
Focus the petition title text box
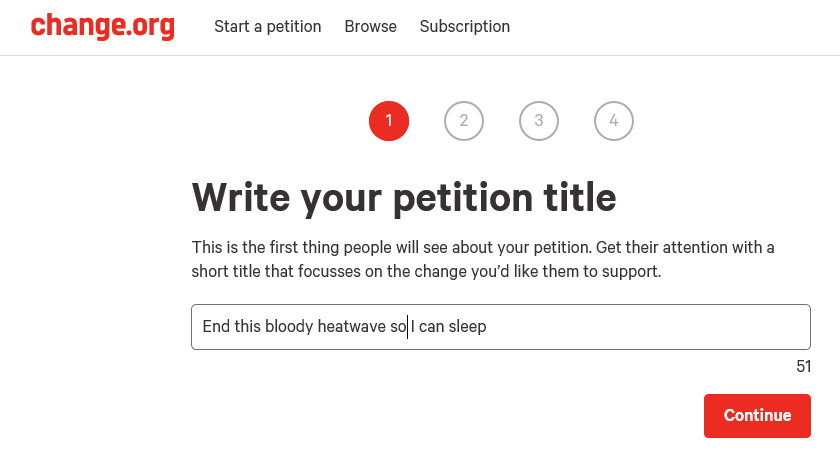pos(501,327)
